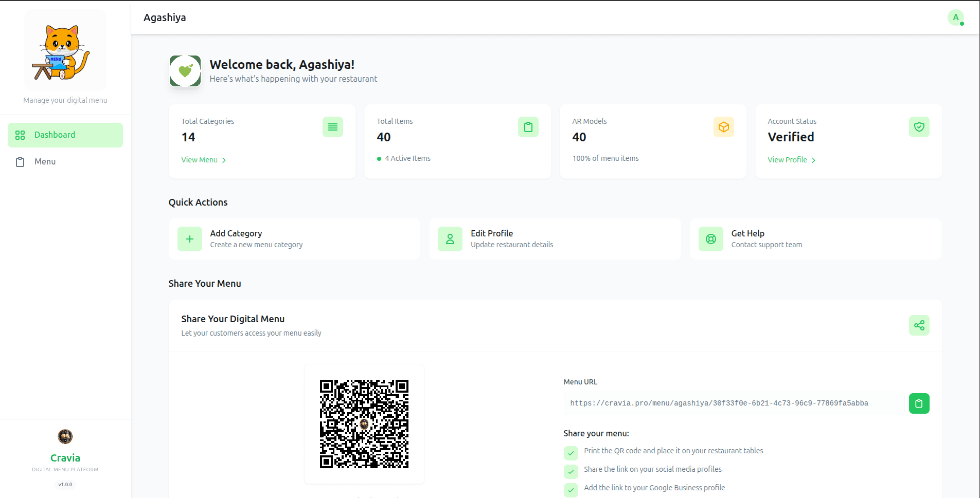
Task: Click checkmark beside Share the link on social media
Action: click(x=571, y=471)
